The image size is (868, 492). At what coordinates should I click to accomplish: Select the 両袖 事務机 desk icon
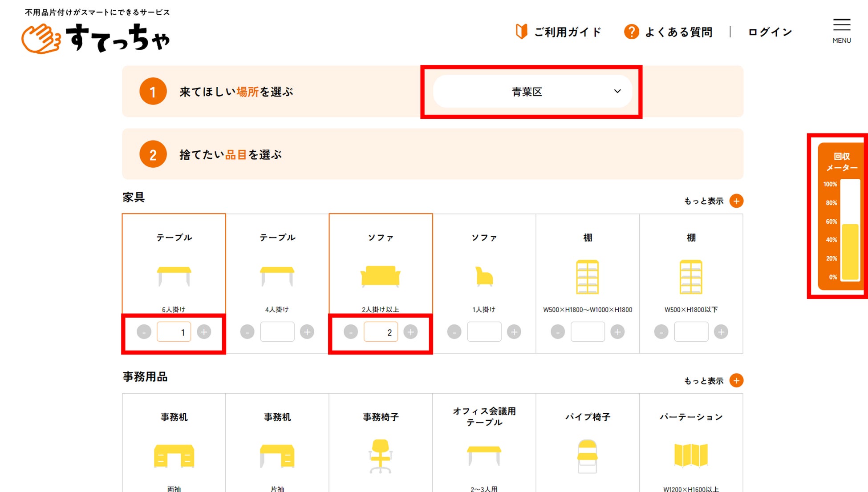174,456
